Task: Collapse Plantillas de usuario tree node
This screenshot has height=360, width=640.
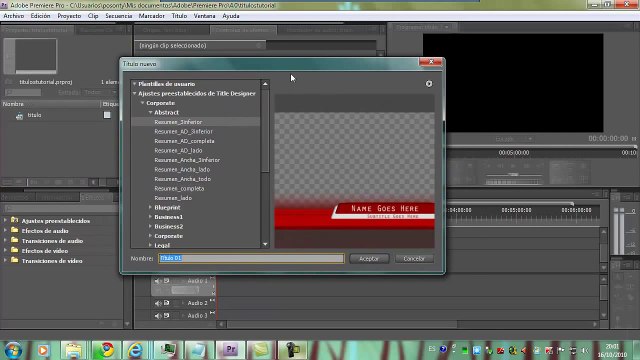Action: coord(134,84)
